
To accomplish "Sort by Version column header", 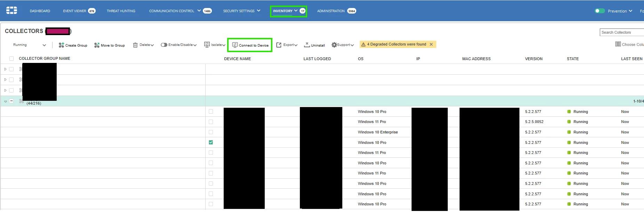I will coord(534,59).
